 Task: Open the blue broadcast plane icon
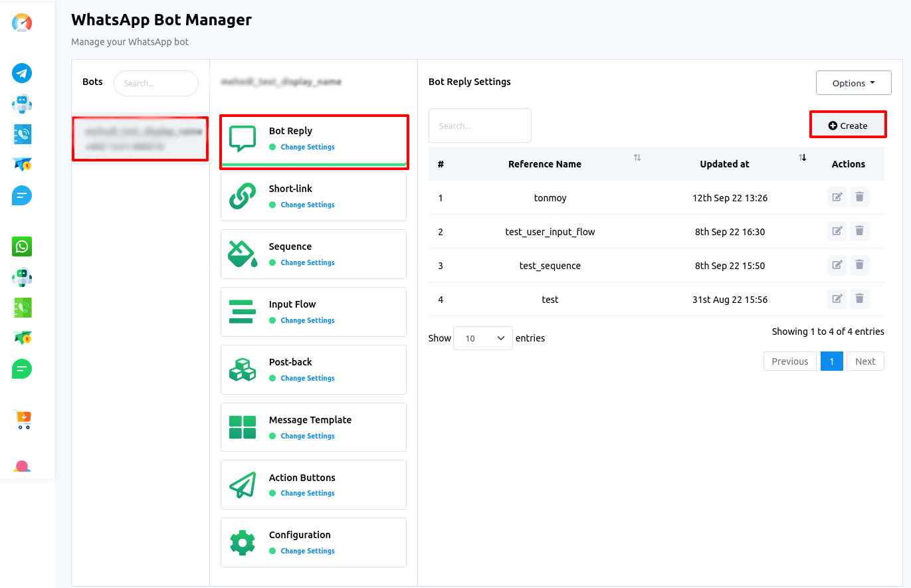22,164
